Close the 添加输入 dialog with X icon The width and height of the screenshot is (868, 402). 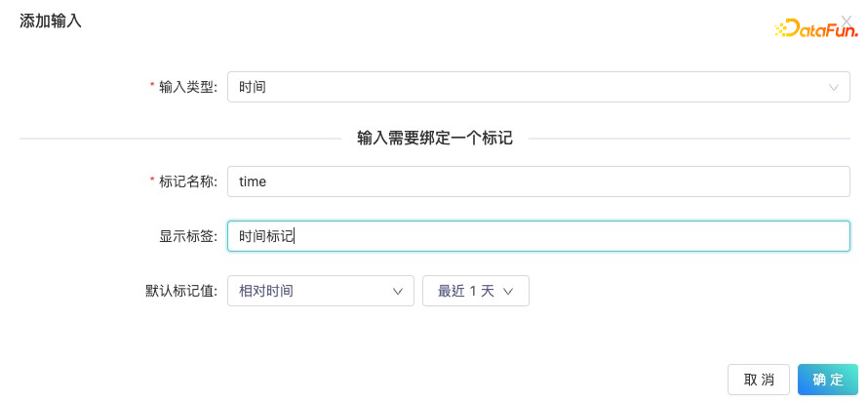click(846, 20)
